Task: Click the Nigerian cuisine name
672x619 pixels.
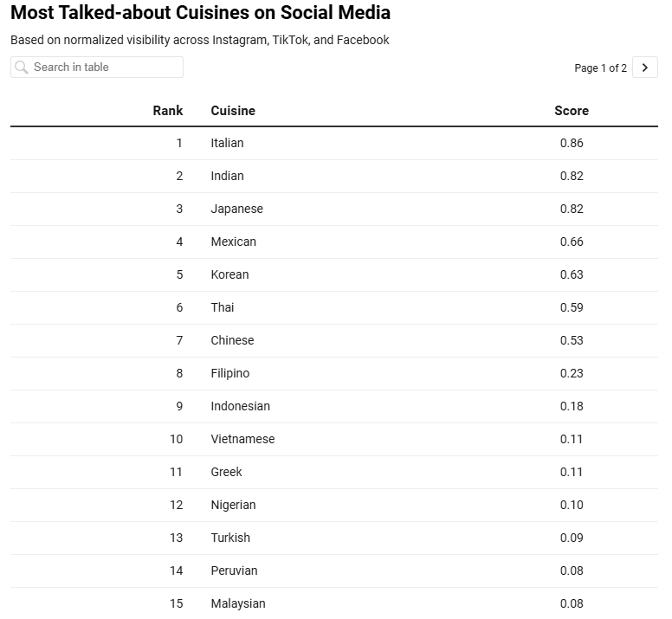Action: pos(233,505)
